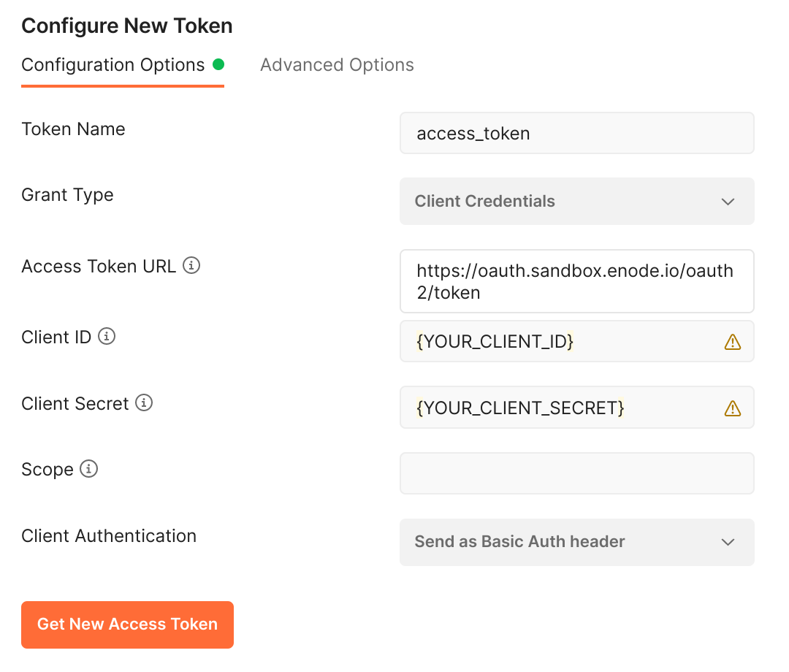
Task: Click the Configure New Token heading
Action: (127, 26)
